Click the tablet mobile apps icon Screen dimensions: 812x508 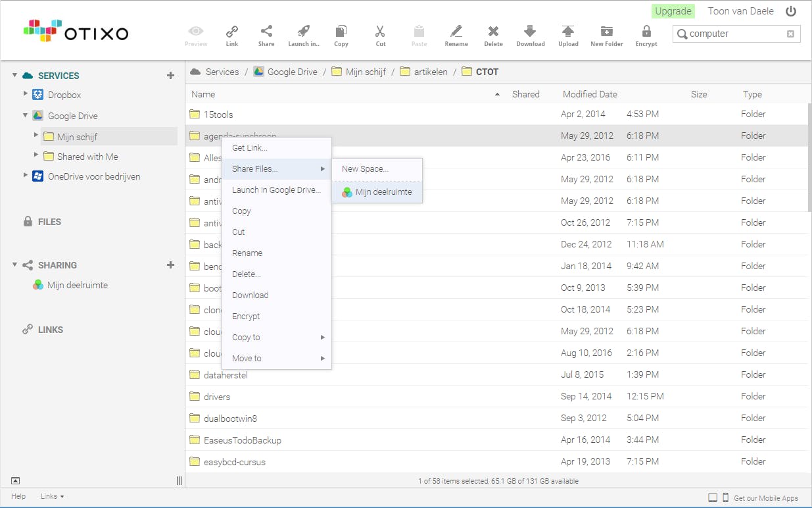pyautogui.click(x=712, y=497)
